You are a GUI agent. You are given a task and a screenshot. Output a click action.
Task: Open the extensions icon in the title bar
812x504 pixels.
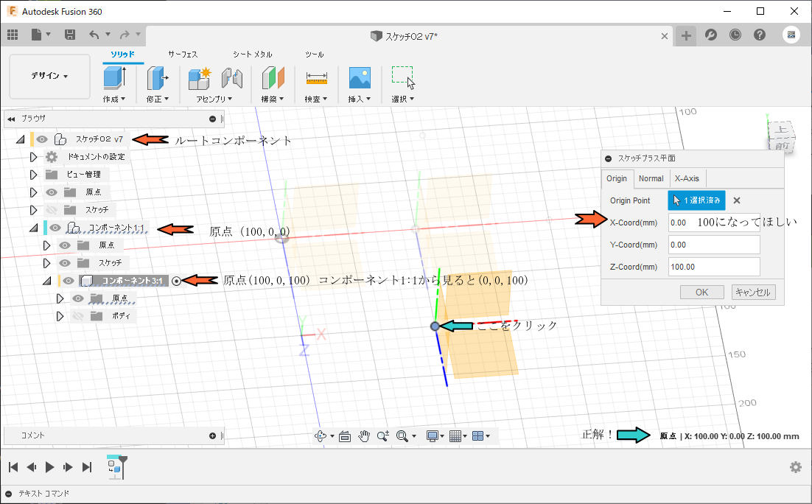[711, 35]
